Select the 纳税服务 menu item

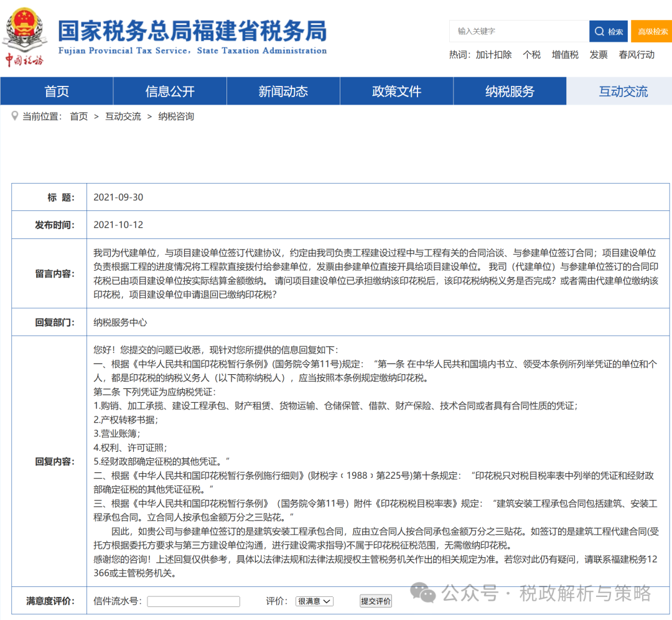[x=510, y=92]
